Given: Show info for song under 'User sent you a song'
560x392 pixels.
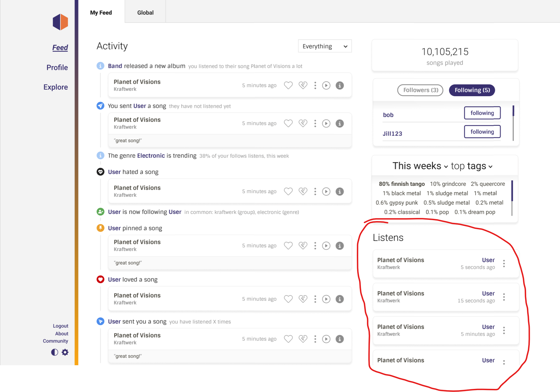Looking at the screenshot, I should pyautogui.click(x=340, y=339).
